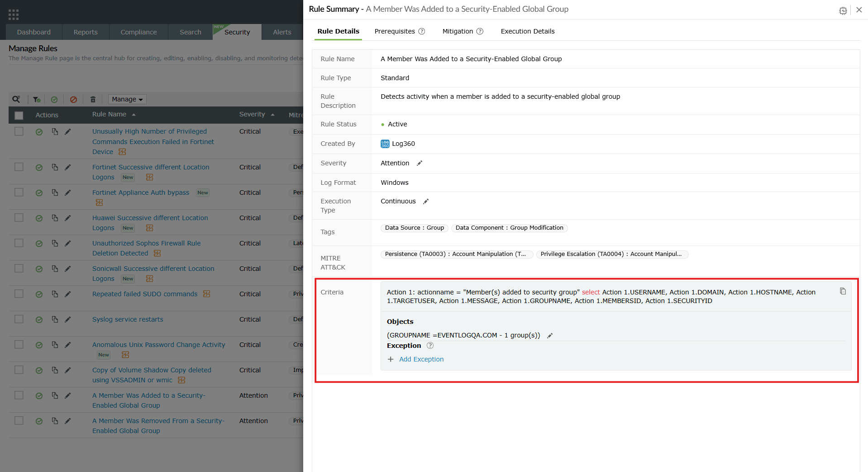Click the plus icon beside Add Exception
Viewport: 868px width, 472px height.
coord(391,359)
